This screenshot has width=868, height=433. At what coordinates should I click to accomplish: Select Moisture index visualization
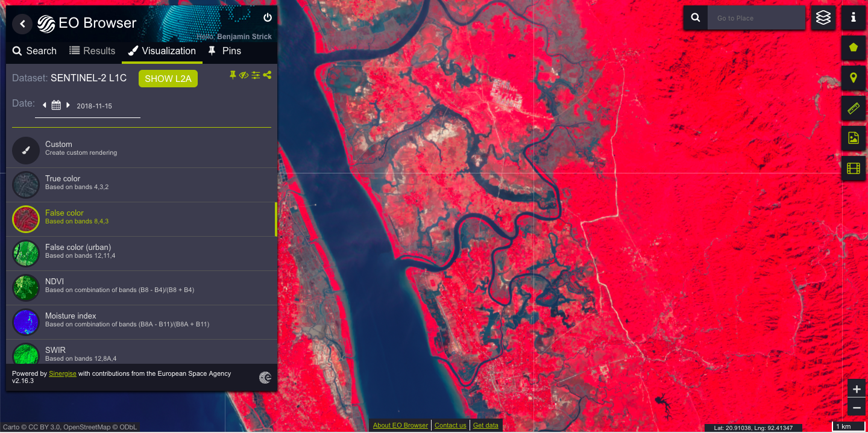pyautogui.click(x=142, y=322)
